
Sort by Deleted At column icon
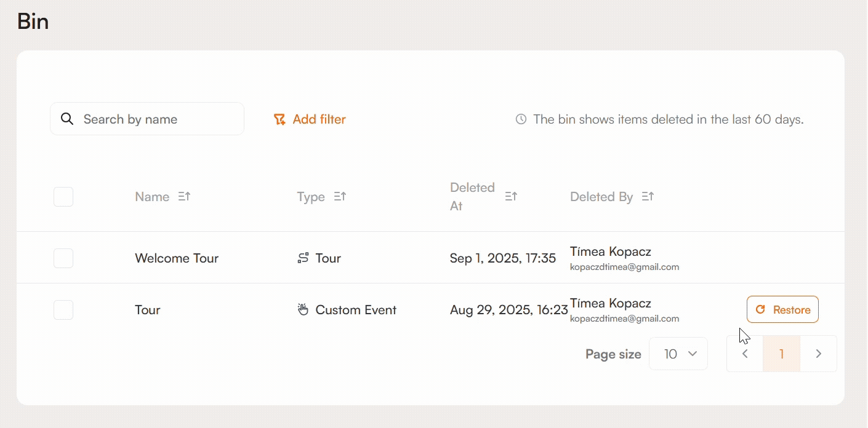[511, 197]
